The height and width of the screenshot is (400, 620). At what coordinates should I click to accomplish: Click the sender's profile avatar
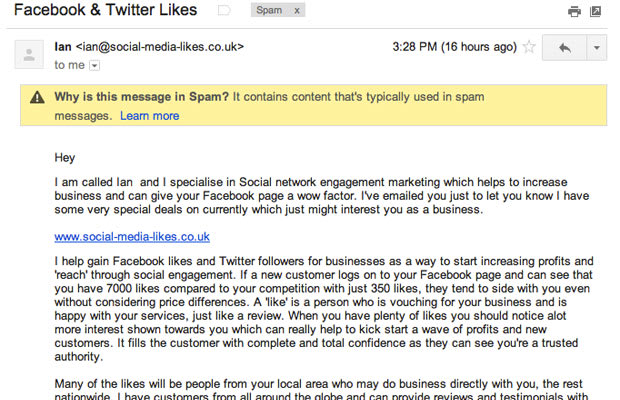click(29, 54)
